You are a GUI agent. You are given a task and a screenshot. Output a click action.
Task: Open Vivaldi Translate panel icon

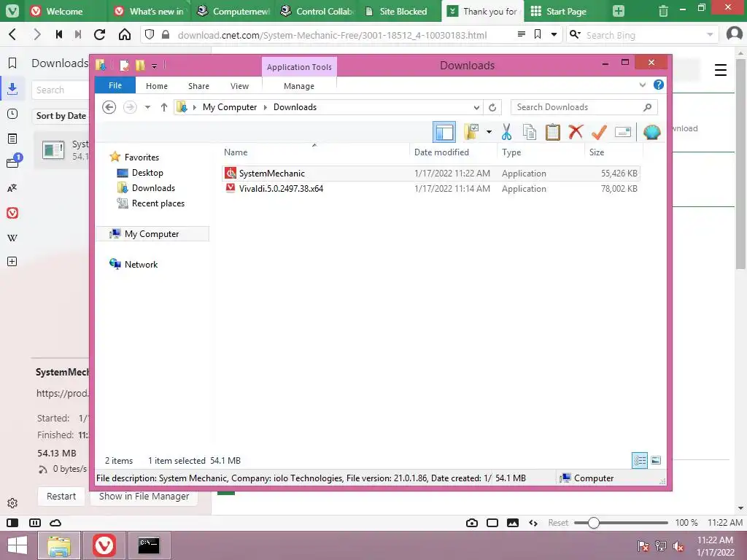[x=12, y=188]
